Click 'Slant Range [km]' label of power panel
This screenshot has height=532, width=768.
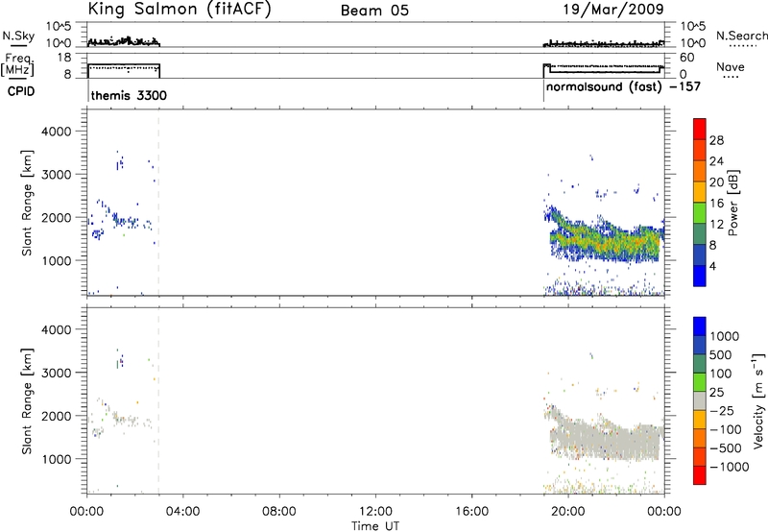27,203
